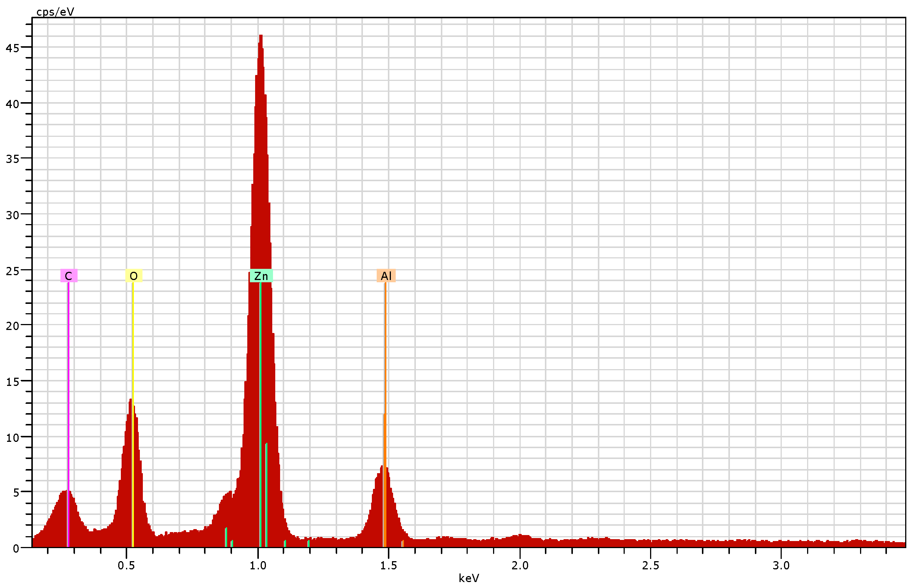This screenshot has width=916, height=588.
Task: Click the small bump near 2.0 keV
Action: tap(520, 536)
